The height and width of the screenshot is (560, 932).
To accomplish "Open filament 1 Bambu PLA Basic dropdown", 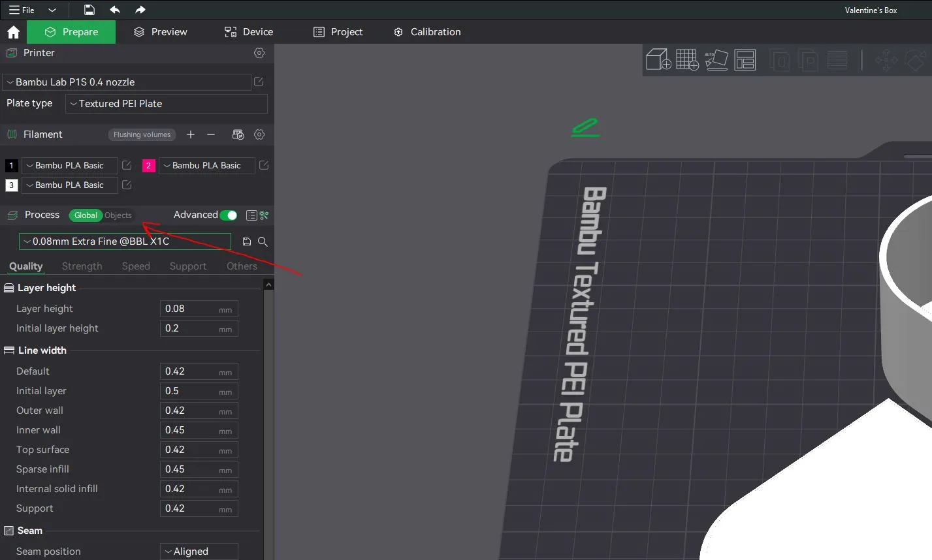I will click(x=70, y=166).
